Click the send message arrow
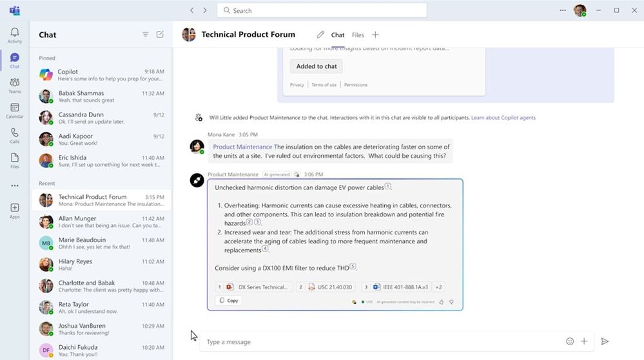Screen dimensions: 644x360 tap(605, 341)
